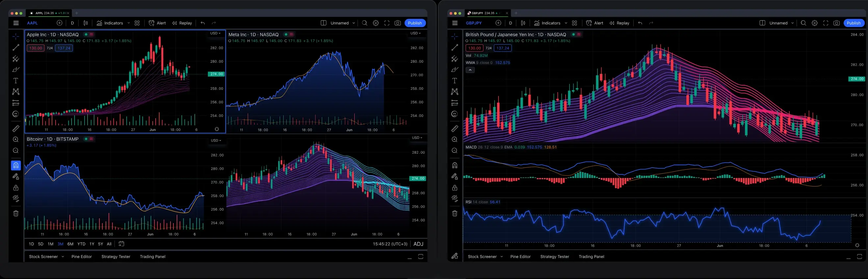
Task: Select 1D time range
Action: 31,244
